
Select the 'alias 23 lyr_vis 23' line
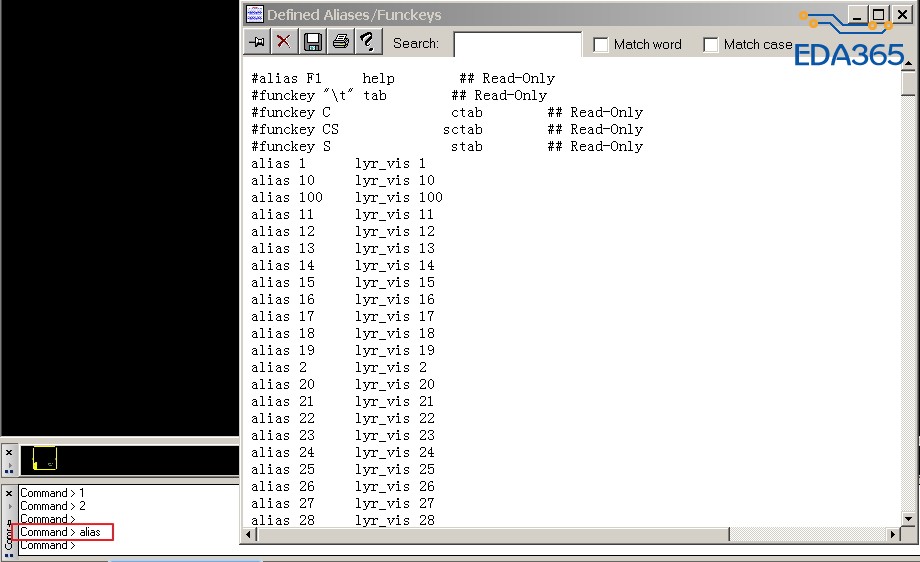(343, 436)
